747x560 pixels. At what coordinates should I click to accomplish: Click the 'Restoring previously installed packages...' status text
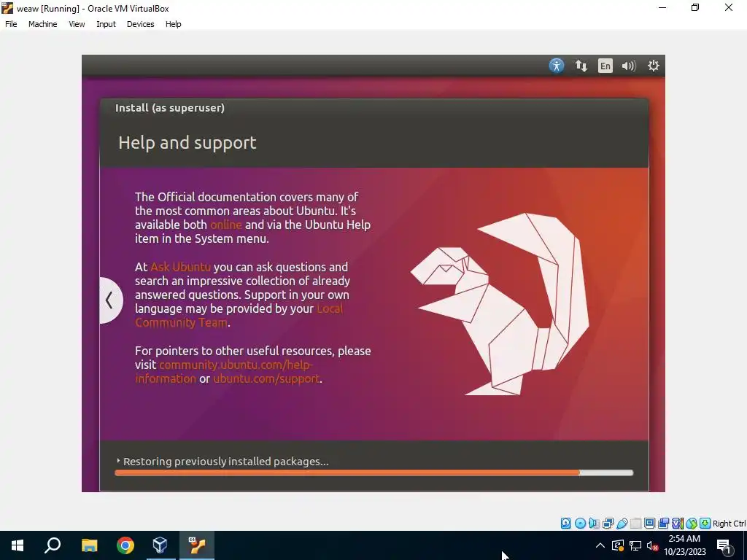tap(226, 462)
